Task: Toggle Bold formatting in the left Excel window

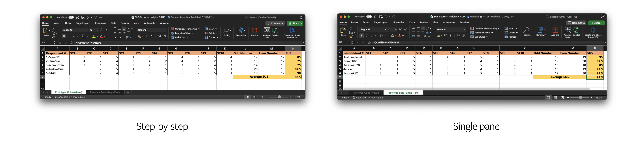Action: [x=64, y=36]
